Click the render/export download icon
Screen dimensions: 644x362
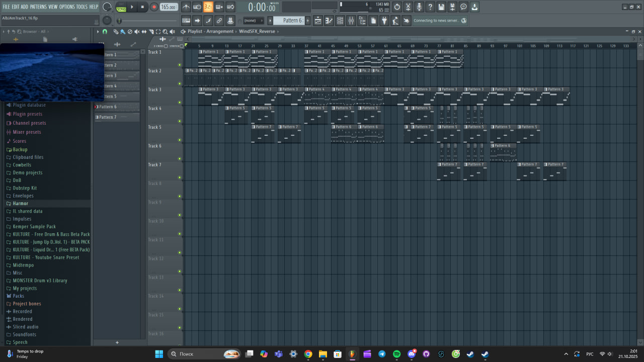[x=474, y=7]
